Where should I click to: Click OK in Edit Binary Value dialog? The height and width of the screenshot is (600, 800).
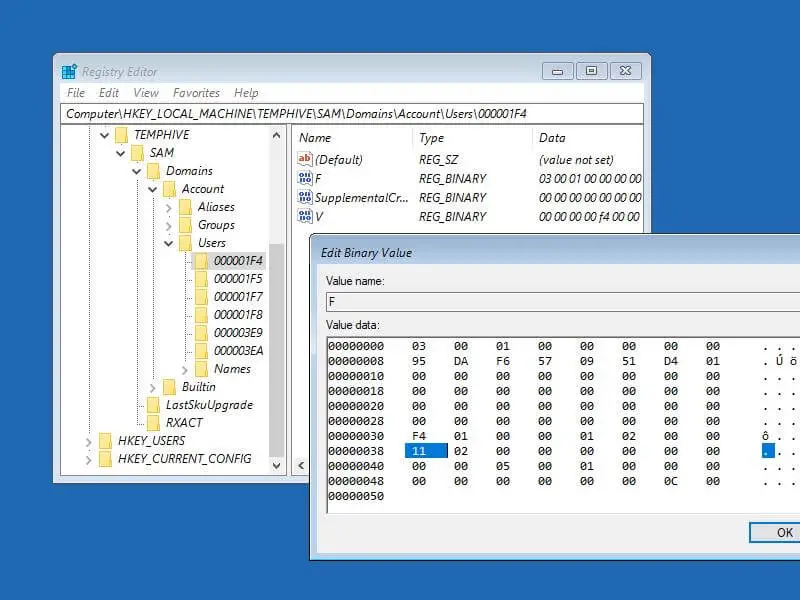tap(775, 533)
